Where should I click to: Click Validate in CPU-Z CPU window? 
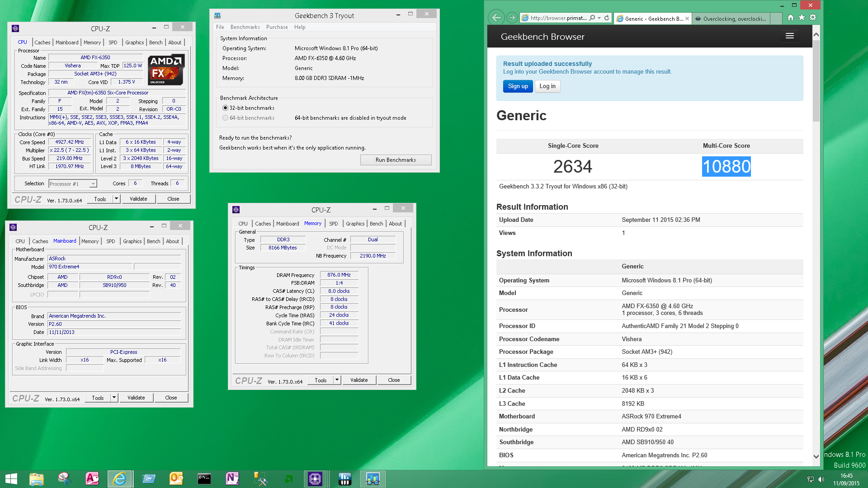pos(138,199)
